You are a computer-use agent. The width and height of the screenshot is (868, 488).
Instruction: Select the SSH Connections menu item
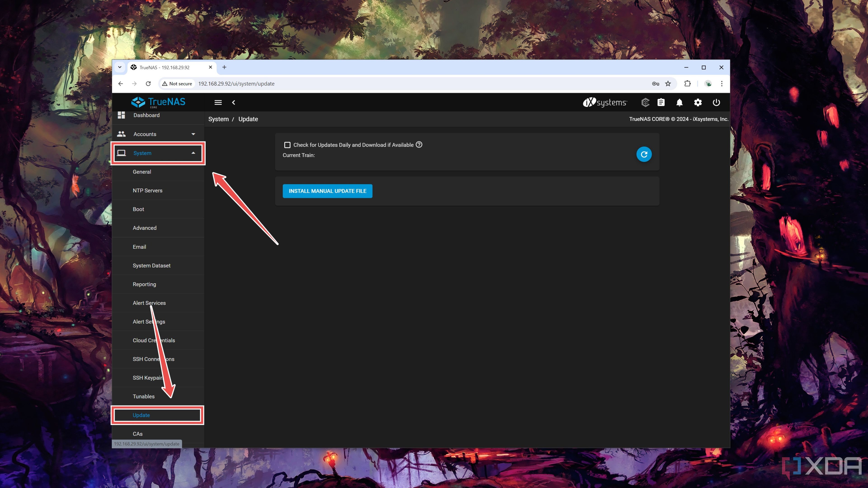tap(153, 359)
